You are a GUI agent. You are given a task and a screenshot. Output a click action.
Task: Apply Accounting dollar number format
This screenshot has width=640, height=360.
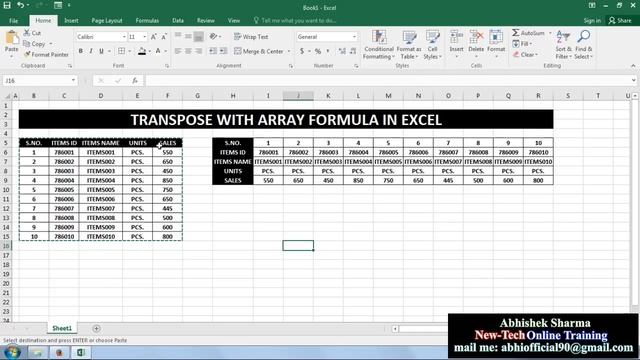click(x=302, y=51)
